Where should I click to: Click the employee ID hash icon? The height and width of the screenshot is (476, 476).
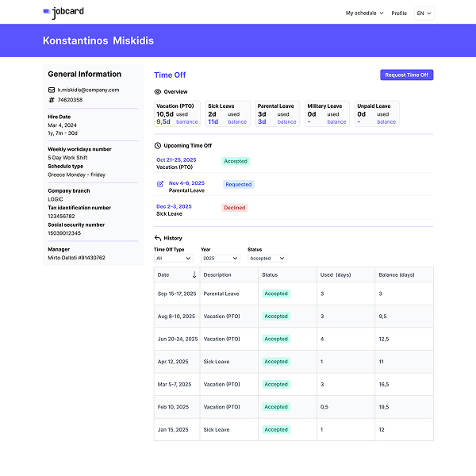click(52, 100)
